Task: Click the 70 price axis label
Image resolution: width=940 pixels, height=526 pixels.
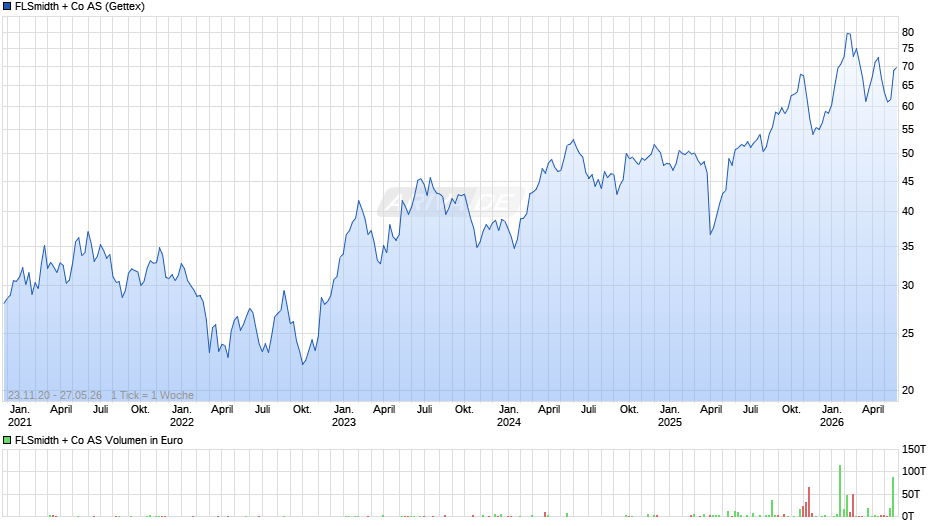Action: coord(908,67)
